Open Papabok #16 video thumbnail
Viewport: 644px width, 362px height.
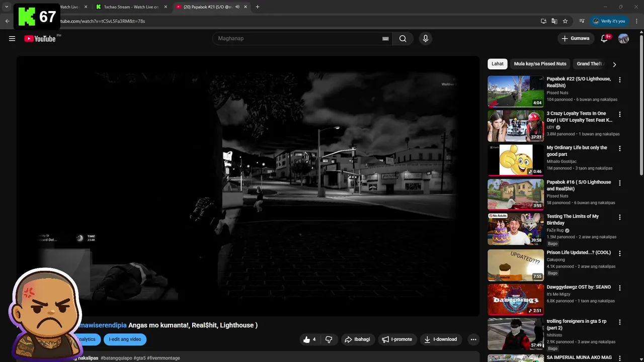coord(516,195)
